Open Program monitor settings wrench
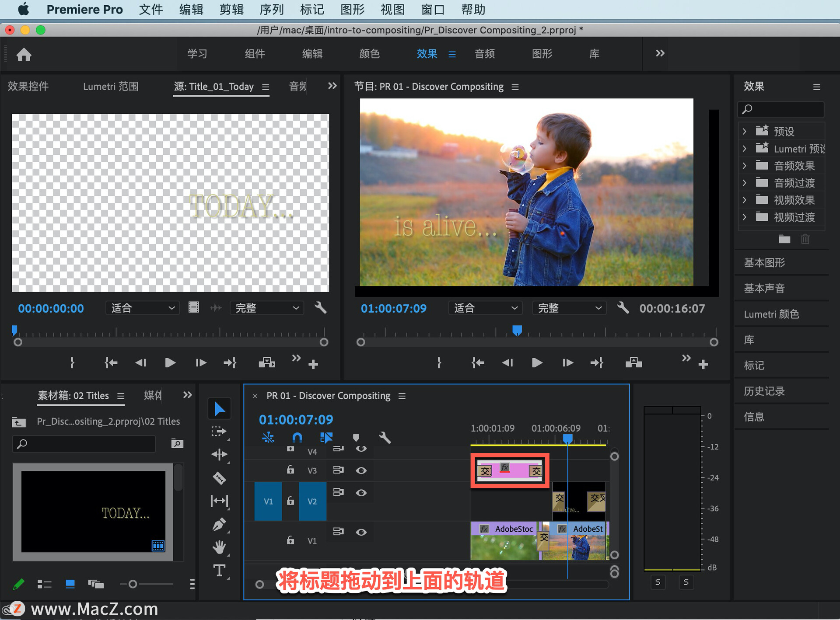Viewport: 840px width, 620px height. point(623,308)
